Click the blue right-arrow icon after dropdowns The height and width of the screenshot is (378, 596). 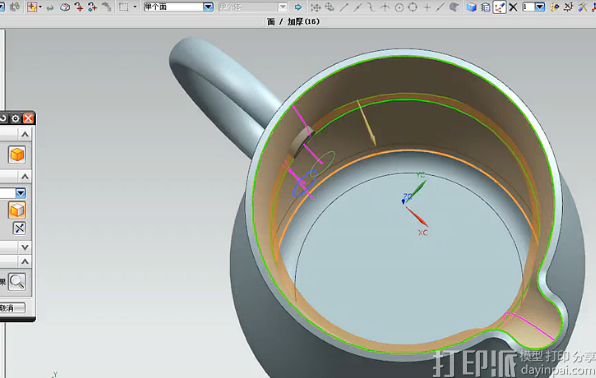298,7
